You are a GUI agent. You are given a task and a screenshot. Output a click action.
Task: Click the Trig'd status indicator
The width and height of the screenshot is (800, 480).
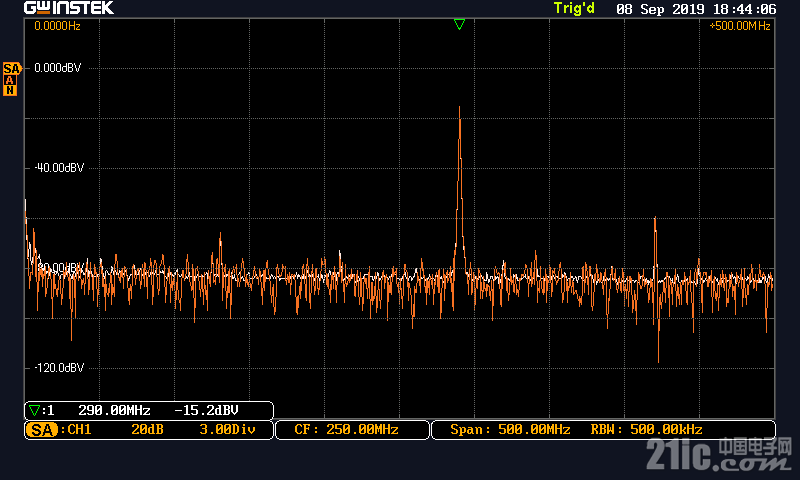click(574, 8)
